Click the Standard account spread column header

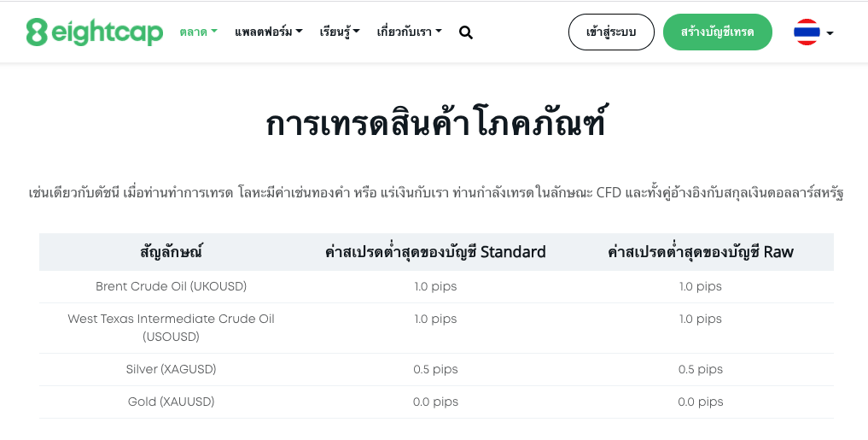[x=435, y=252]
